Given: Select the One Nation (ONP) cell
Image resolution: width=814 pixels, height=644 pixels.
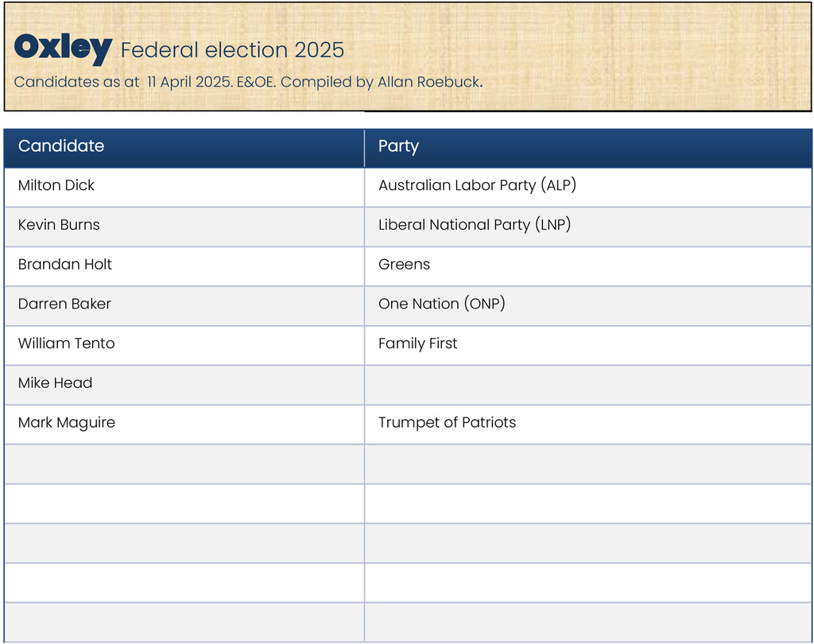Looking at the screenshot, I should (x=441, y=304).
